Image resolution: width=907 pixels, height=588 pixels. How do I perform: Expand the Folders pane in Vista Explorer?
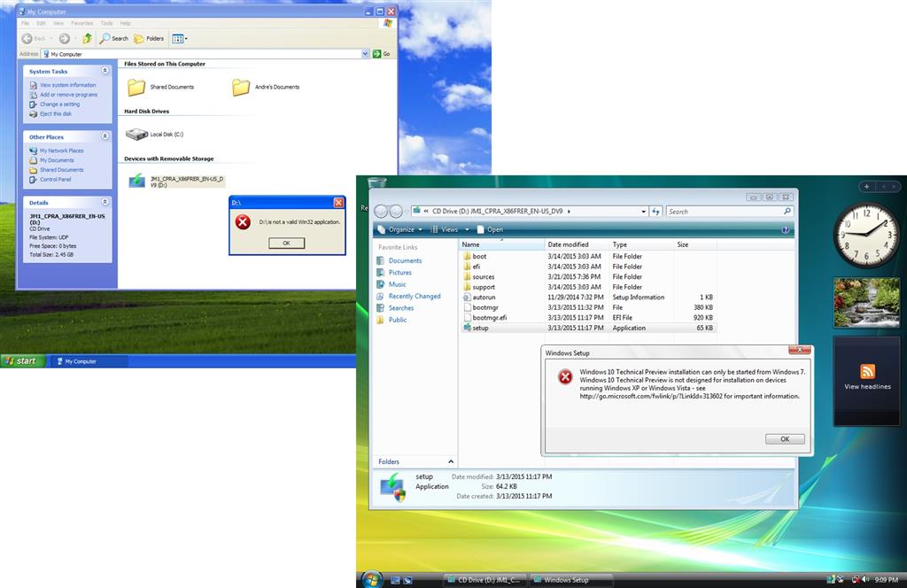pyautogui.click(x=451, y=461)
